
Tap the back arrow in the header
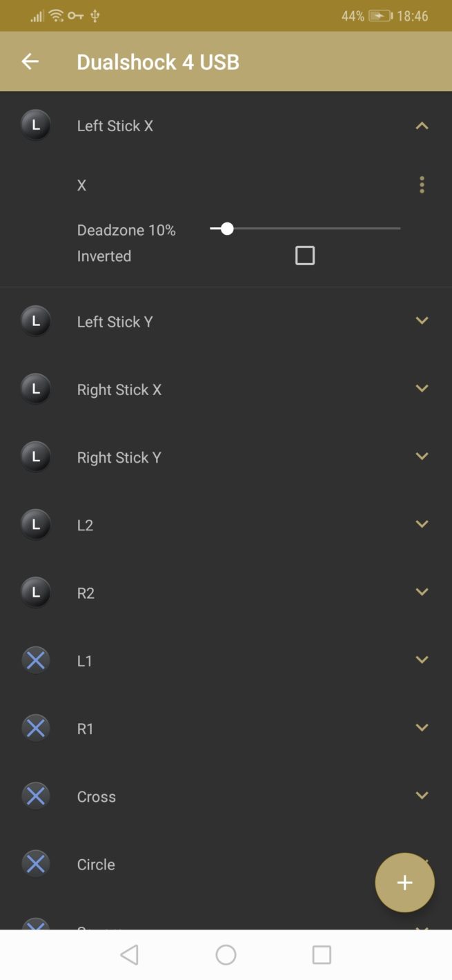[30, 61]
